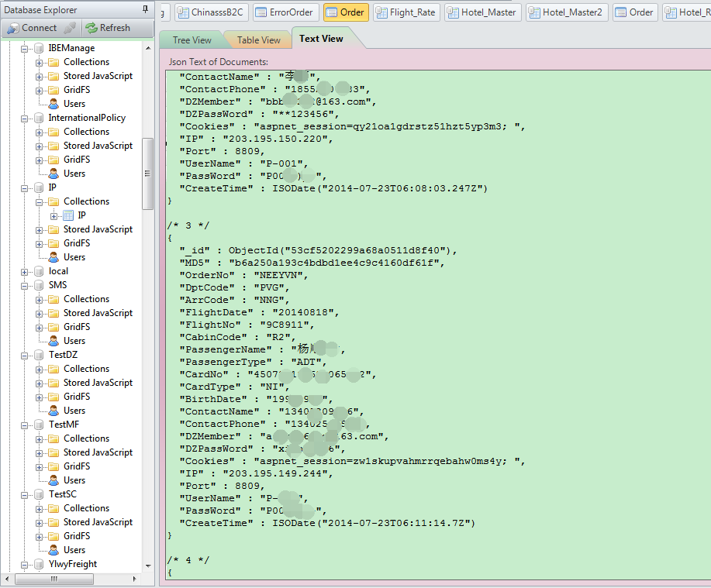Select InternationalPolicy database icon

coord(39,118)
